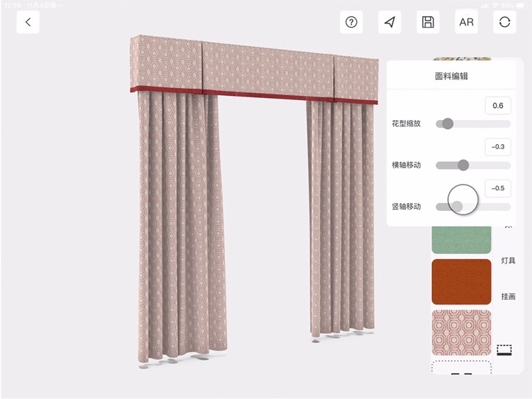
Task: Click the 花型缩放 slider handle
Action: (448, 124)
